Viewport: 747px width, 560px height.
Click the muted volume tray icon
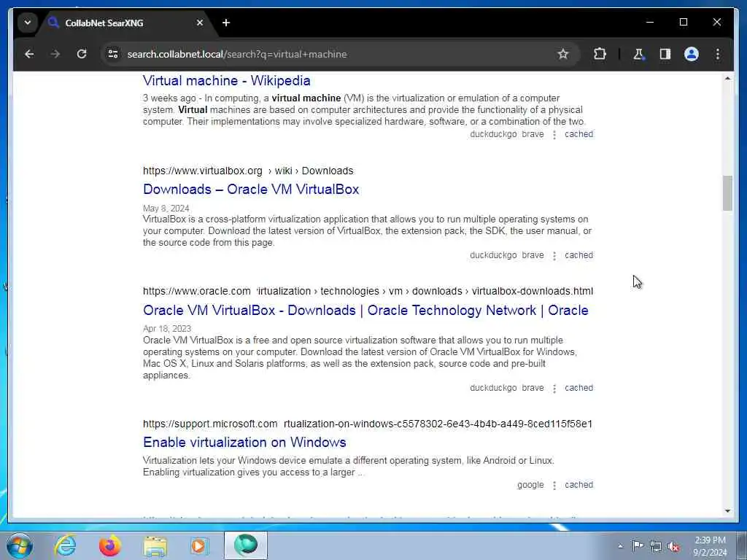(x=673, y=546)
